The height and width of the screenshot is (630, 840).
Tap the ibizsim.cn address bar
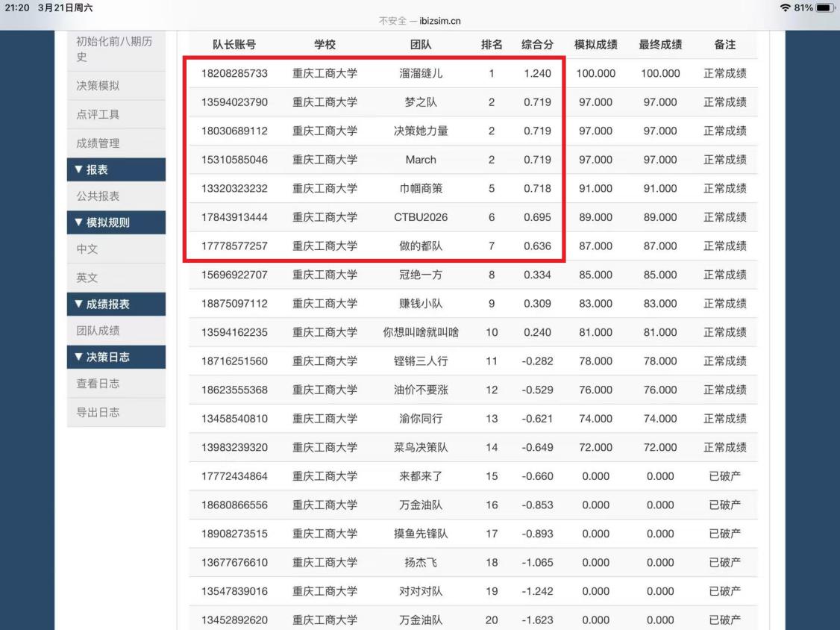419,20
